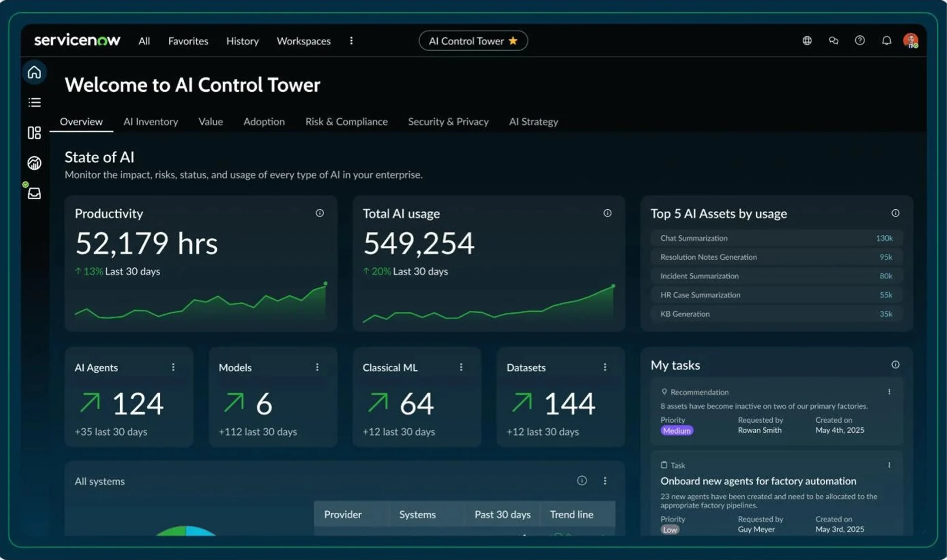
Task: Open the Workspaces menu
Action: (303, 41)
